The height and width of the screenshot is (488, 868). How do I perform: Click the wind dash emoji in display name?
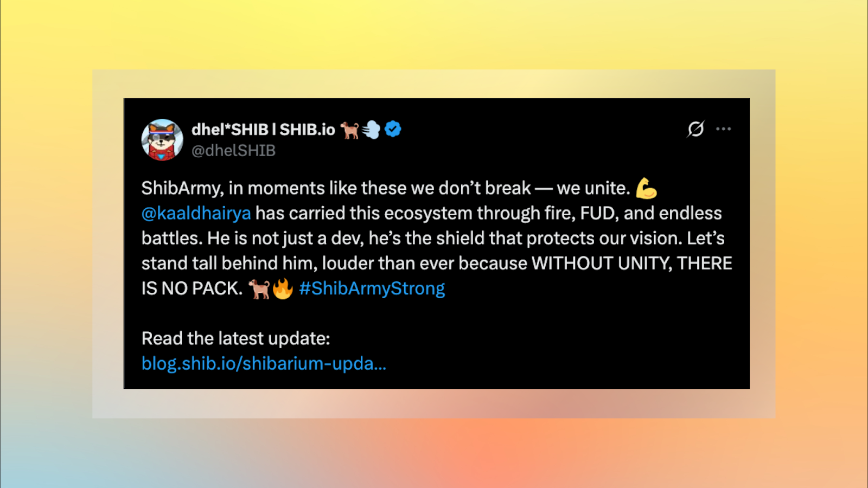372,130
